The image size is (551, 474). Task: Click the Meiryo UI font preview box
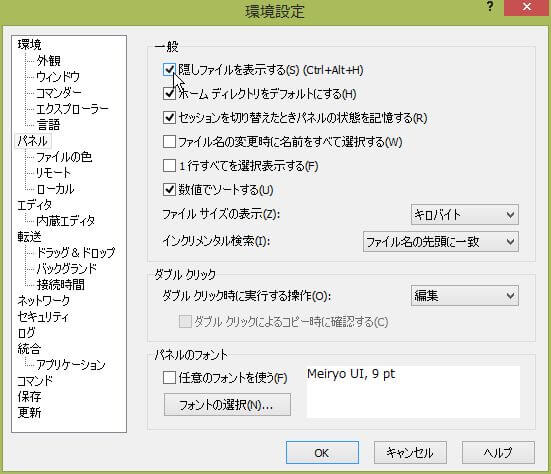click(413, 392)
